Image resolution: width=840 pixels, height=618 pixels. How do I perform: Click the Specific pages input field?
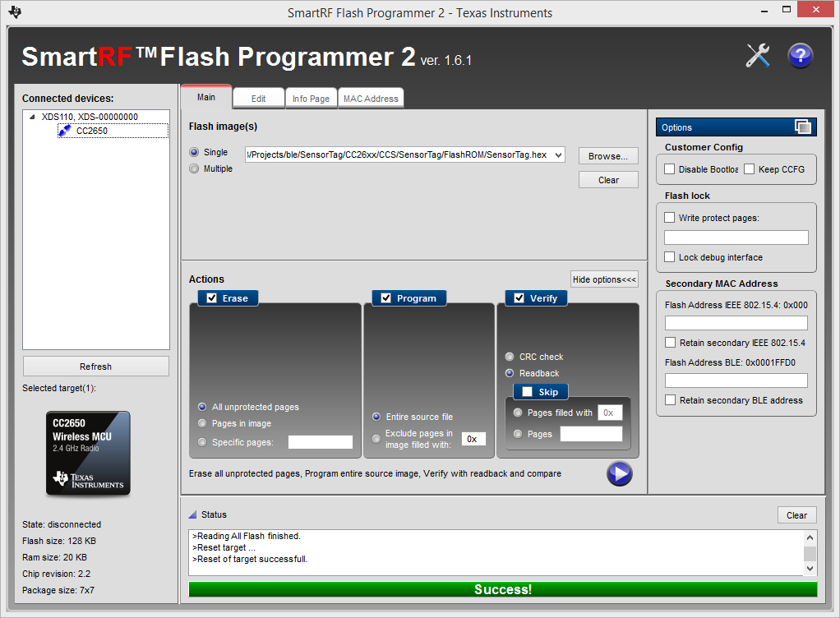point(321,442)
